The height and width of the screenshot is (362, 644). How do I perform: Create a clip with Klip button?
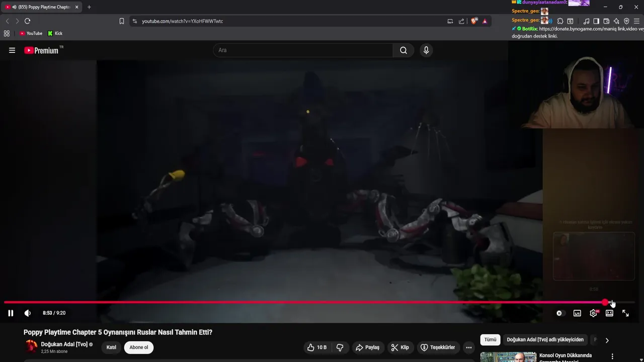[400, 347]
